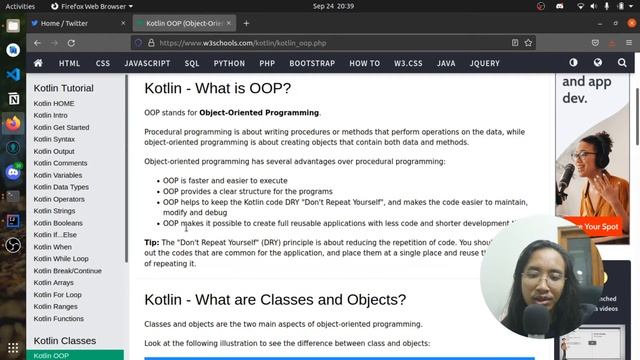
Task: Open language globe icon on W3Schools
Action: click(x=598, y=62)
